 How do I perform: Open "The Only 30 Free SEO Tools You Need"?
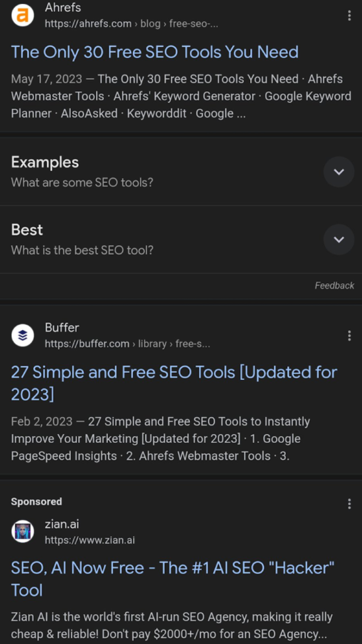[155, 52]
